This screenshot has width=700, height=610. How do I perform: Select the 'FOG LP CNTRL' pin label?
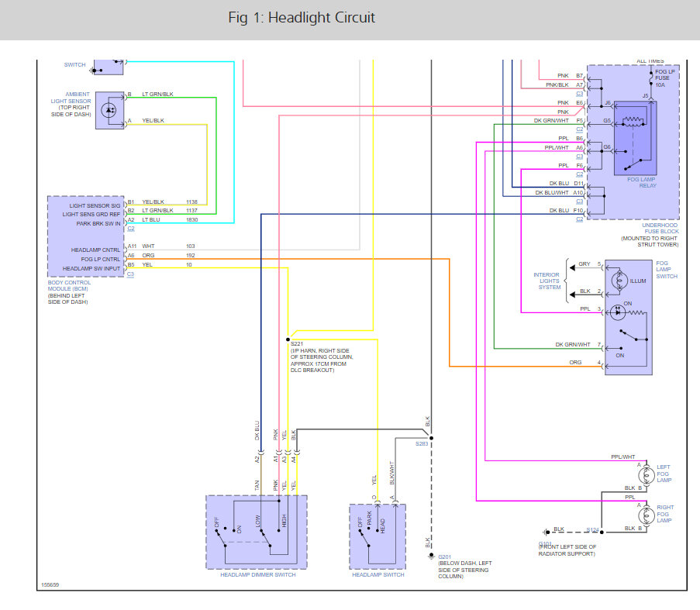[x=101, y=259]
